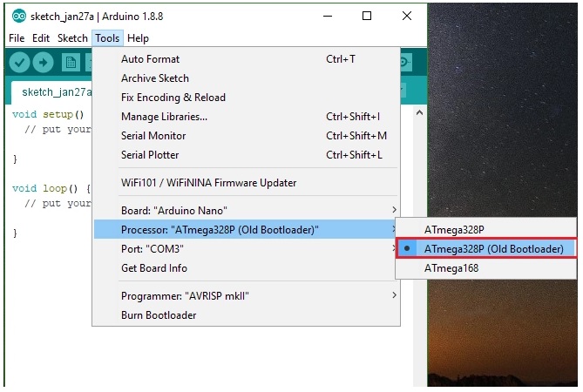Select the ATmega168 processor option

(451, 268)
